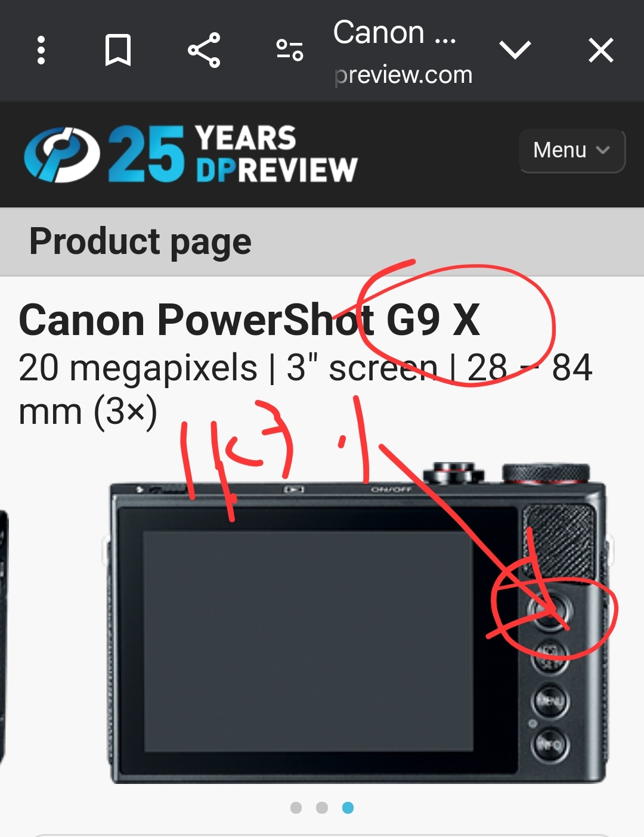The image size is (644, 837).
Task: Tap the share icon
Action: tap(204, 50)
